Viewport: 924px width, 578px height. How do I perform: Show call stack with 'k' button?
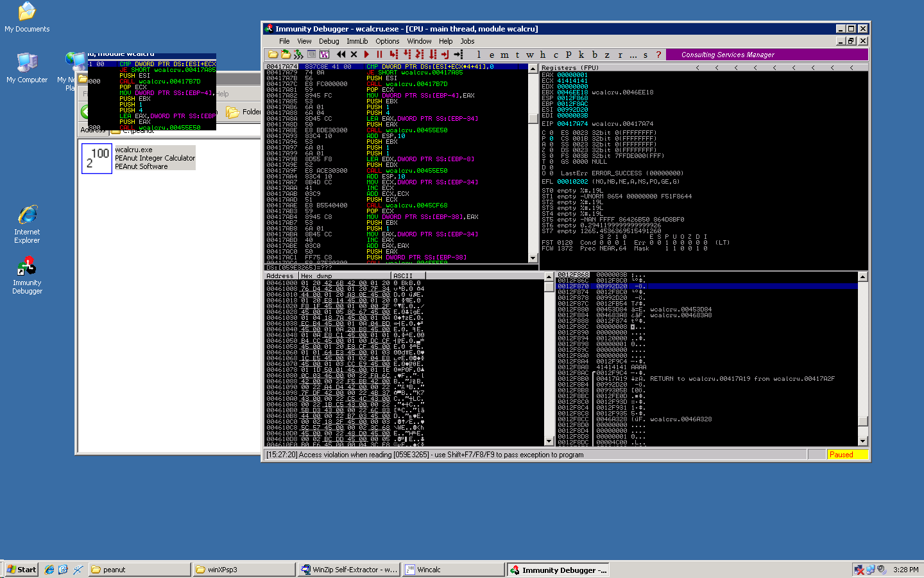tap(581, 55)
